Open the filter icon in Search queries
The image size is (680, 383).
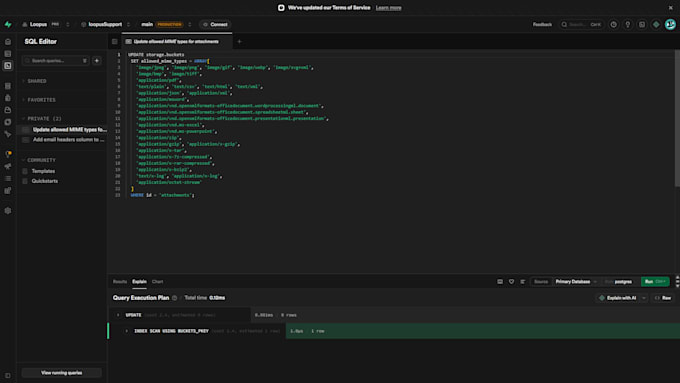coord(85,61)
